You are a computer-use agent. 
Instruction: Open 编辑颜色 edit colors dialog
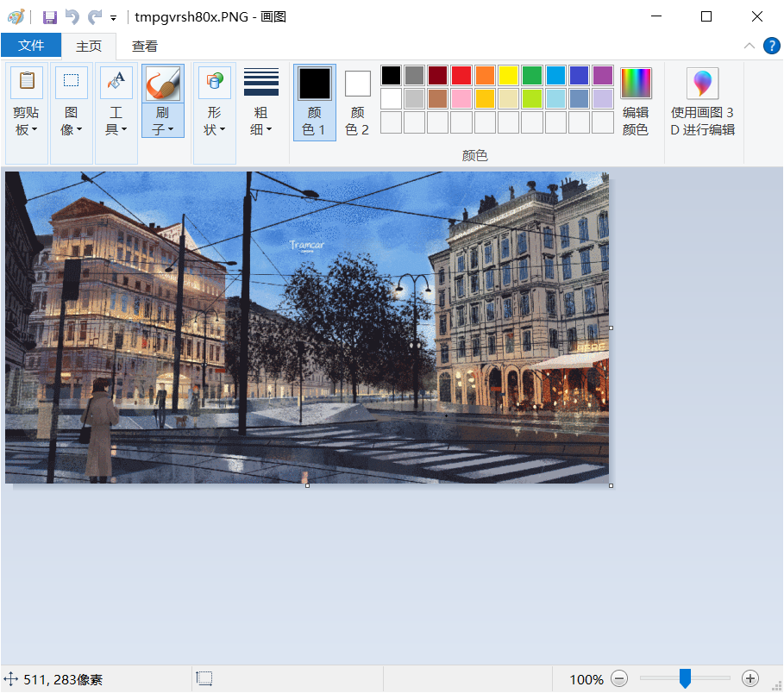[636, 102]
